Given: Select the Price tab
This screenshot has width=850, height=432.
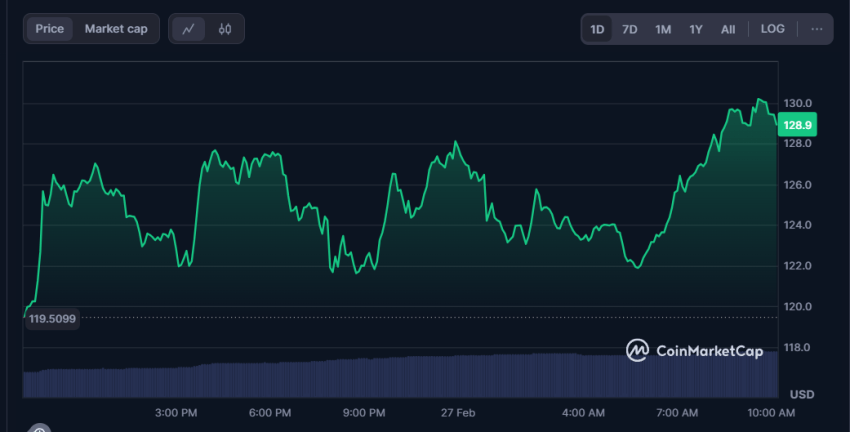Looking at the screenshot, I should pyautogui.click(x=49, y=29).
